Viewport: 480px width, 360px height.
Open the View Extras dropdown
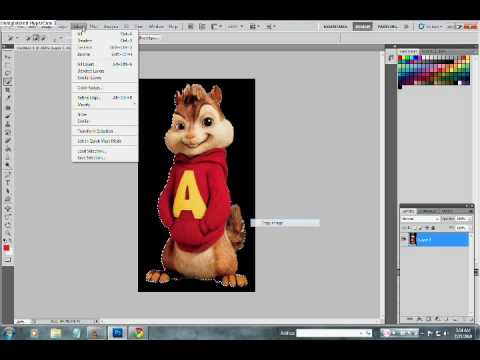click(216, 26)
